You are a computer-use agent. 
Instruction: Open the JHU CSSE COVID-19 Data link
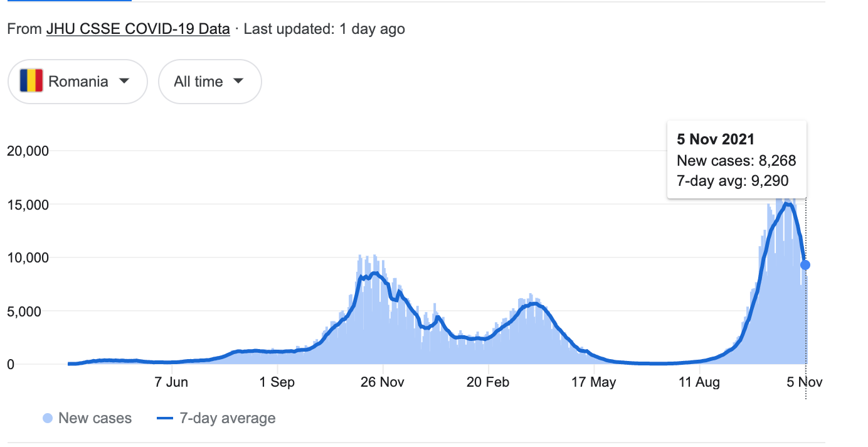138,29
